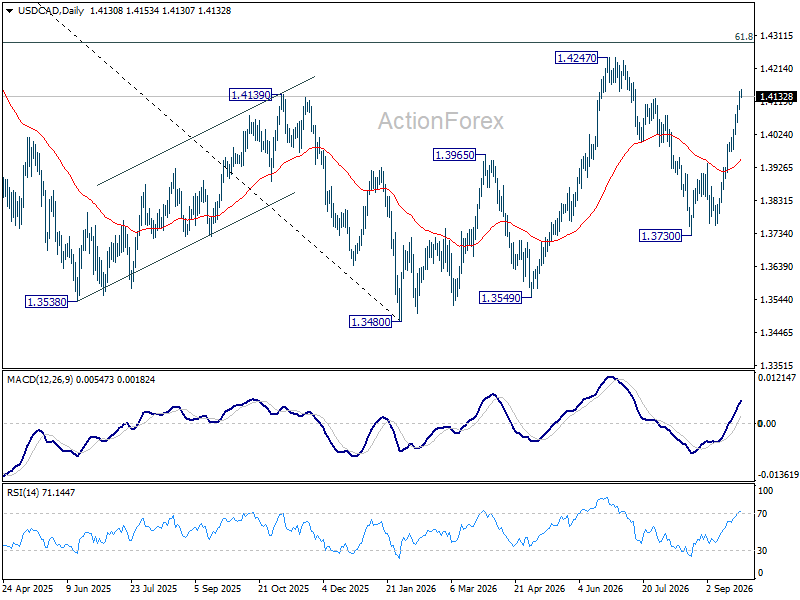Click the 1.35490 price label
The image size is (800, 600).
click(x=501, y=298)
